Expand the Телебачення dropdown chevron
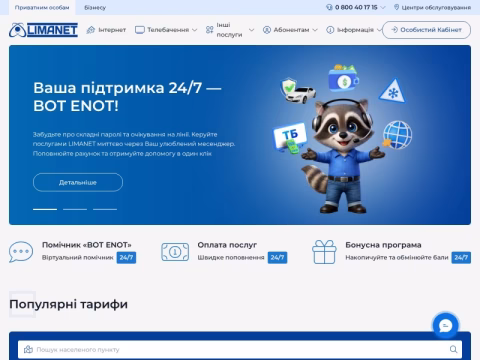 195,30
